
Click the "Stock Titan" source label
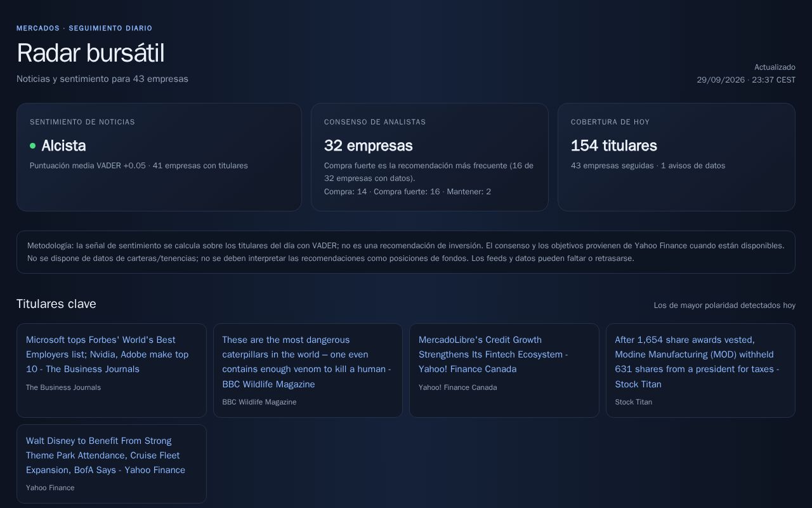[x=633, y=402]
